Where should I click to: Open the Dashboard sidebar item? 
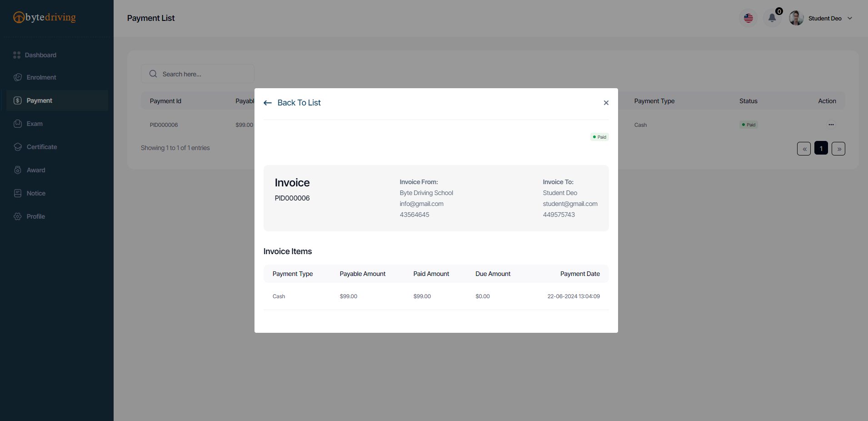[x=40, y=55]
